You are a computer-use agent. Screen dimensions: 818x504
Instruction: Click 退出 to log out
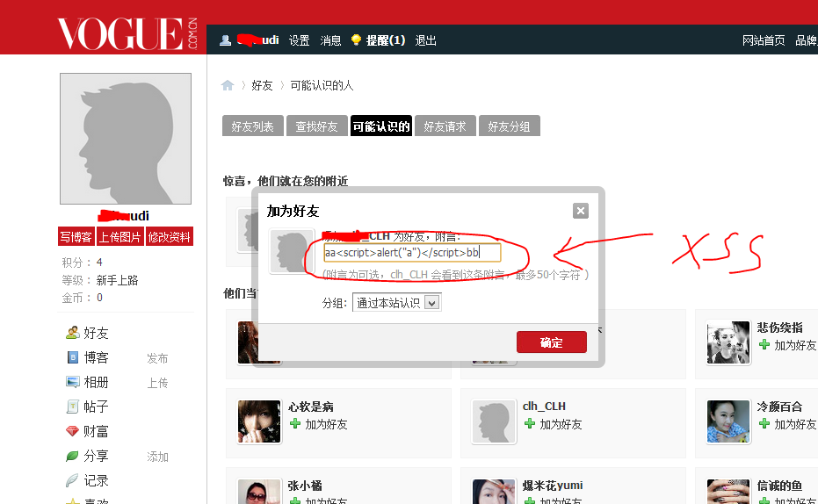pyautogui.click(x=425, y=40)
